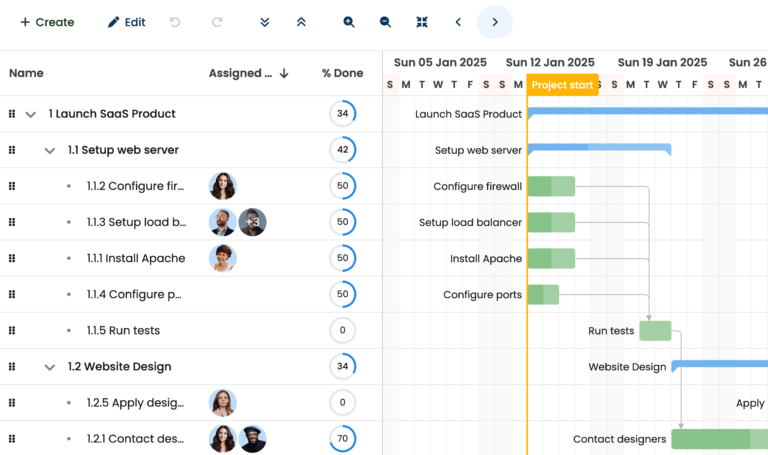Click the sort arrow beside Assigned

[x=284, y=73]
